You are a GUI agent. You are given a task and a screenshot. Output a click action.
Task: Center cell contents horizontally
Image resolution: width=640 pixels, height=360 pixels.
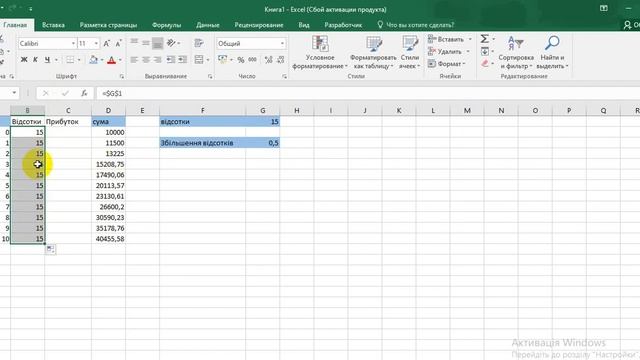click(x=146, y=60)
